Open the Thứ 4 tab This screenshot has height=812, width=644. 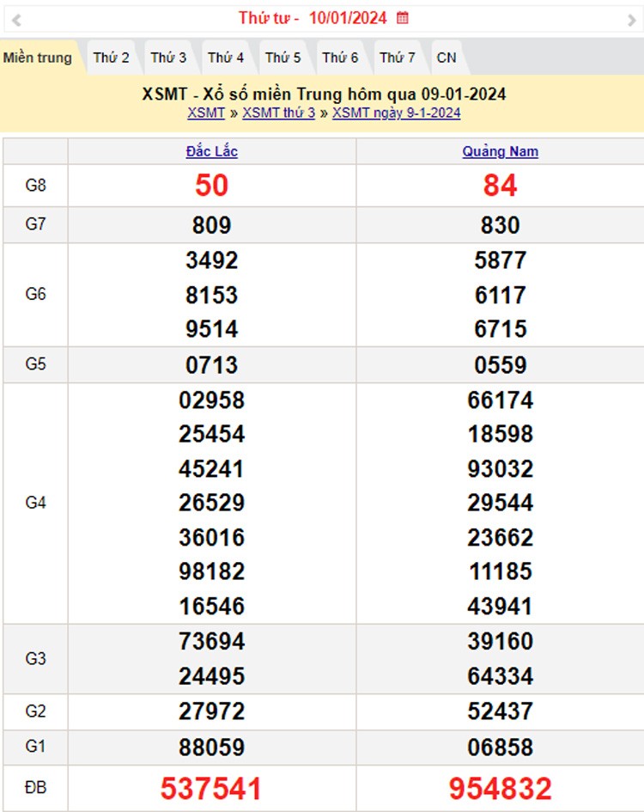226,58
